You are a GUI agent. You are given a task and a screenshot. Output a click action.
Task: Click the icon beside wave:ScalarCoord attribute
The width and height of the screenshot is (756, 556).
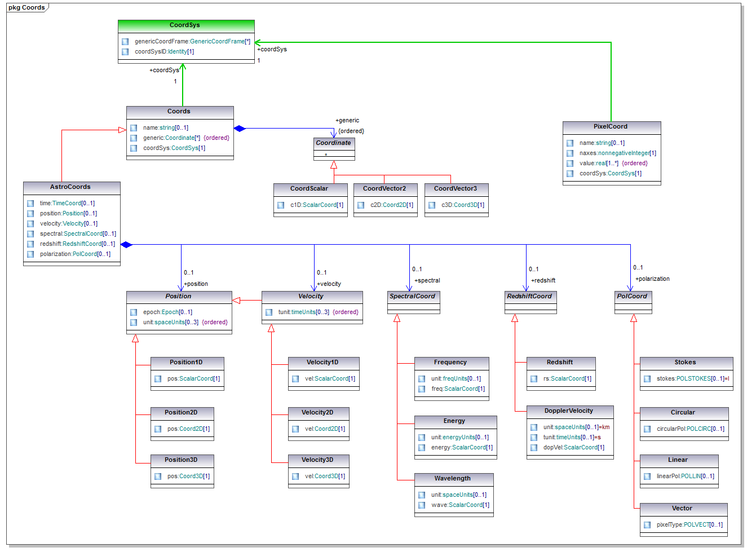point(422,505)
